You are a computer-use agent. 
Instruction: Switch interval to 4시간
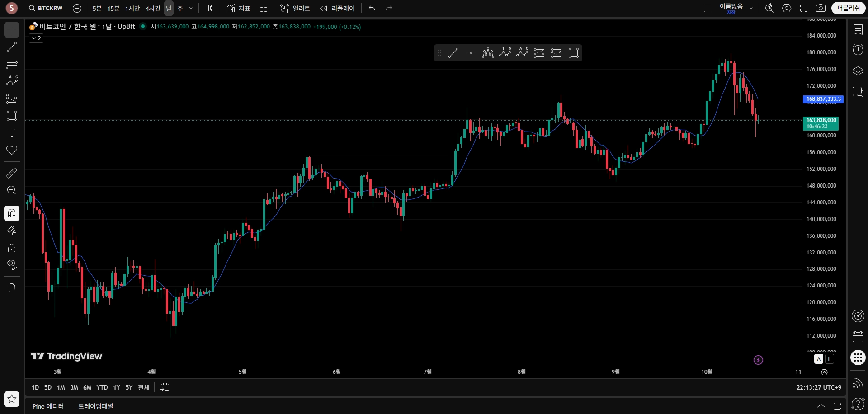(153, 8)
